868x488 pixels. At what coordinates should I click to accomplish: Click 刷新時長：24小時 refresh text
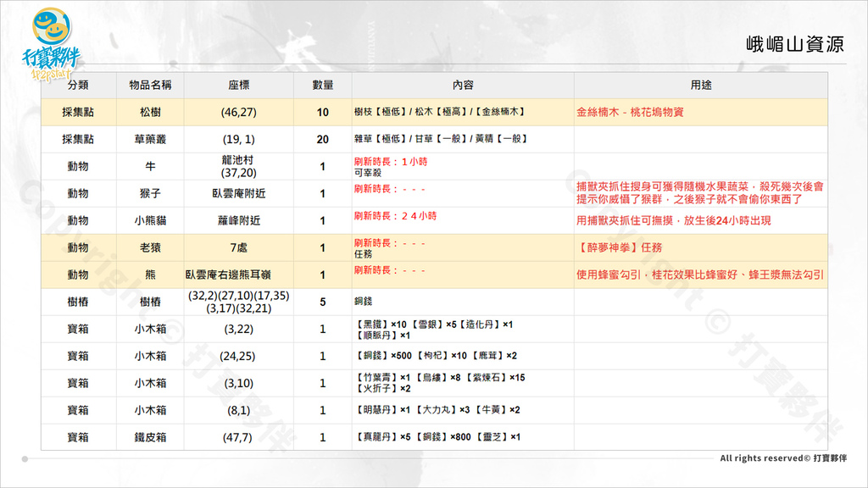[395, 216]
